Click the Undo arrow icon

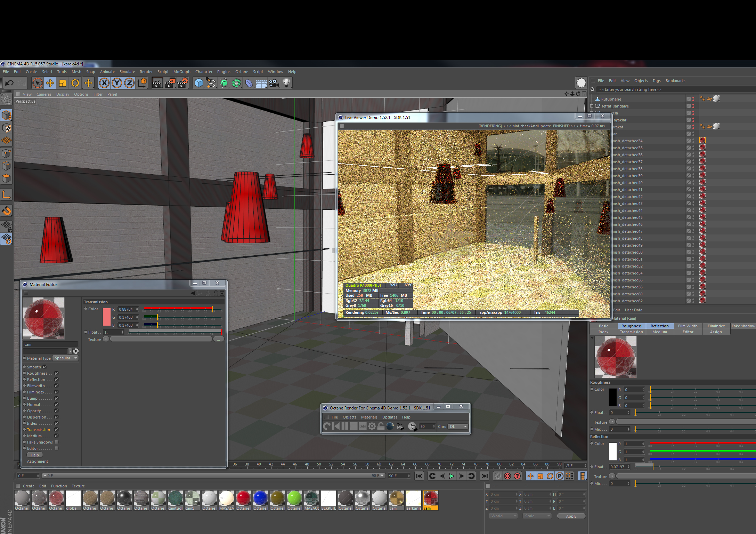pos(9,83)
